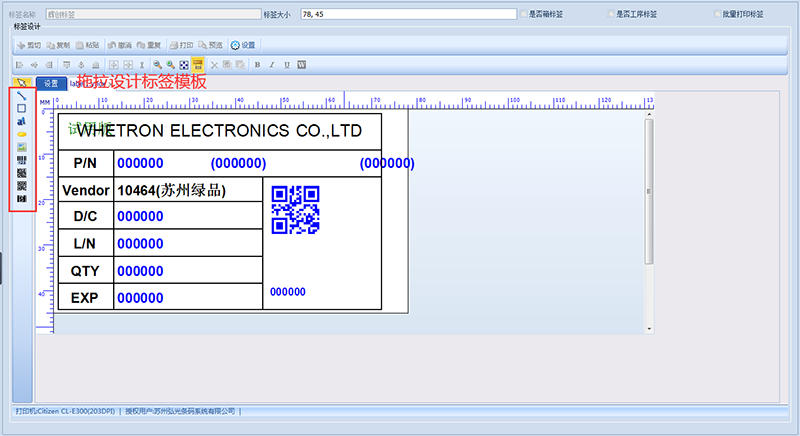Toggle the 是否工序标签 checkbox
This screenshot has width=800, height=436.
611,14
